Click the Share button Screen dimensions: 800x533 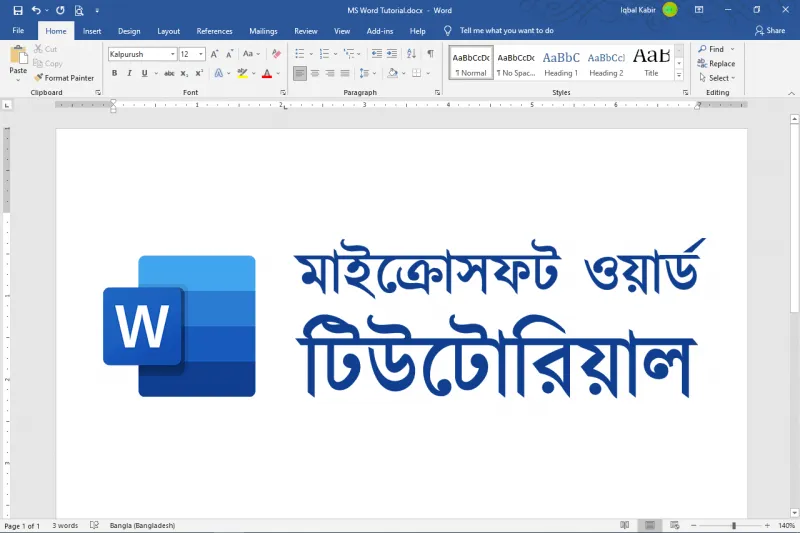tap(770, 31)
